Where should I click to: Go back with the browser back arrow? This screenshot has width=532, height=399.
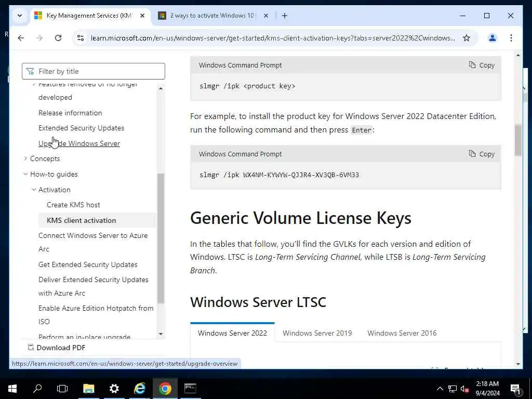coord(21,38)
